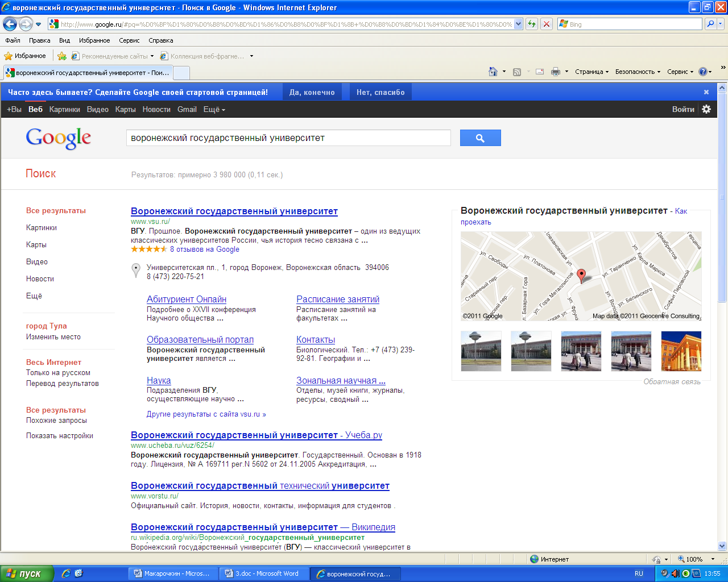Open Gmail in the Google bar
The width and height of the screenshot is (728, 582).
click(x=187, y=109)
